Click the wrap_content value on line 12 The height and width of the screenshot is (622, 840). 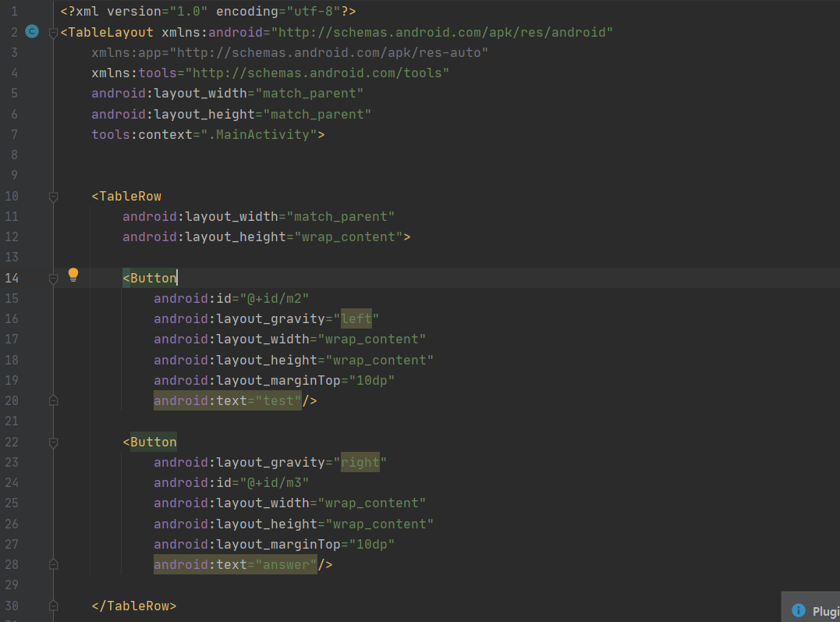click(348, 237)
